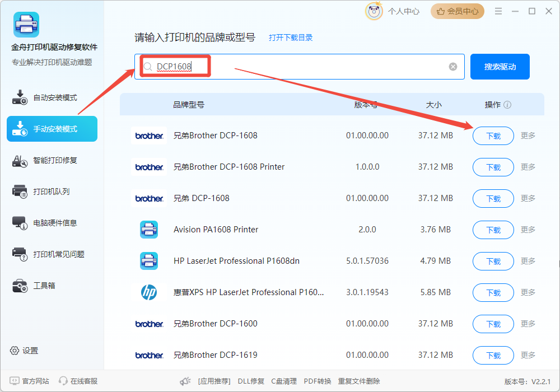Open 会员中心
The width and height of the screenshot is (560, 392).
[x=458, y=11]
